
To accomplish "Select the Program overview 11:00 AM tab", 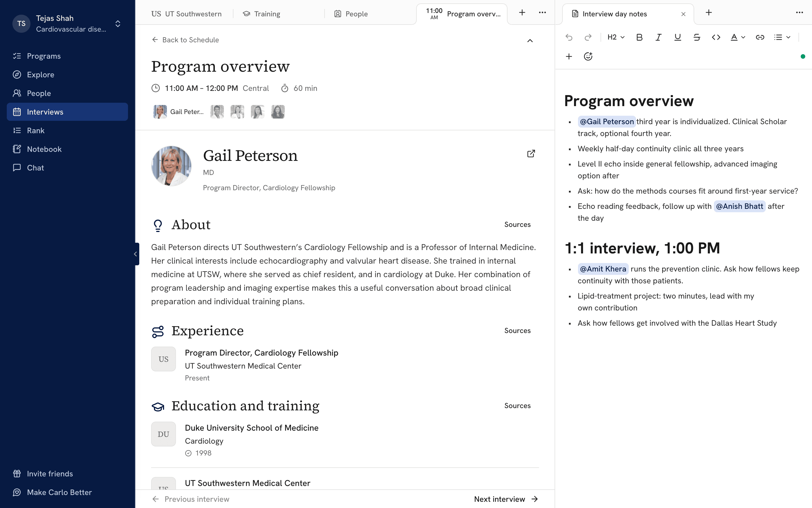I will [462, 14].
